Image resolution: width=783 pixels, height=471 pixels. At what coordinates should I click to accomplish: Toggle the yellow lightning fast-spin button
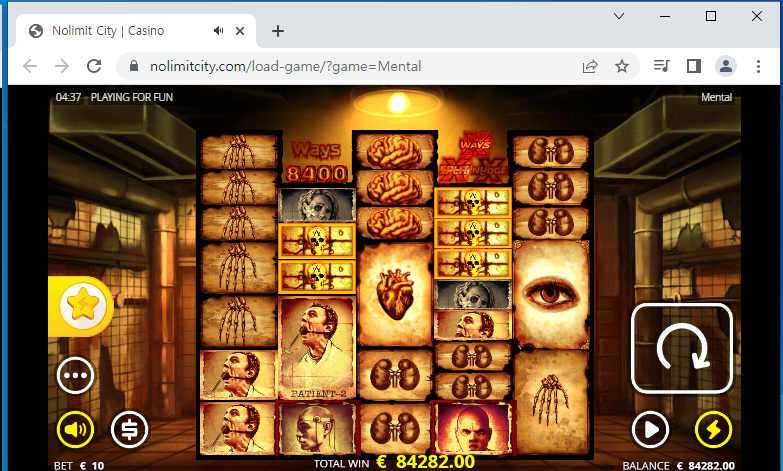tap(713, 430)
